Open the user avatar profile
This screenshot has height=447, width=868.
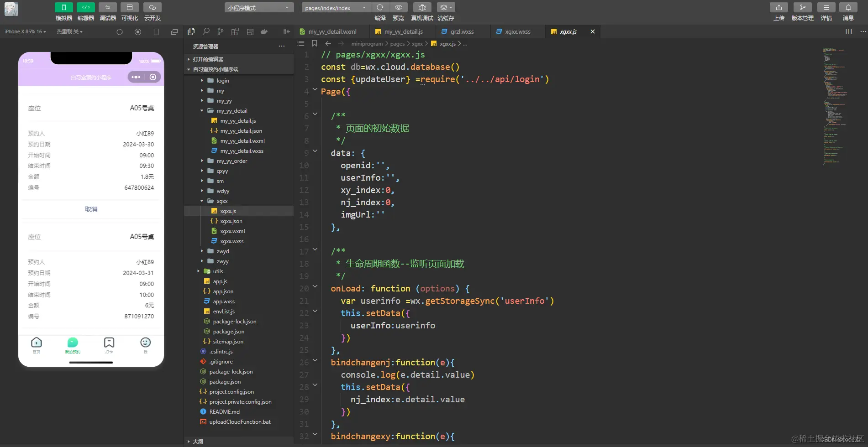click(x=11, y=9)
